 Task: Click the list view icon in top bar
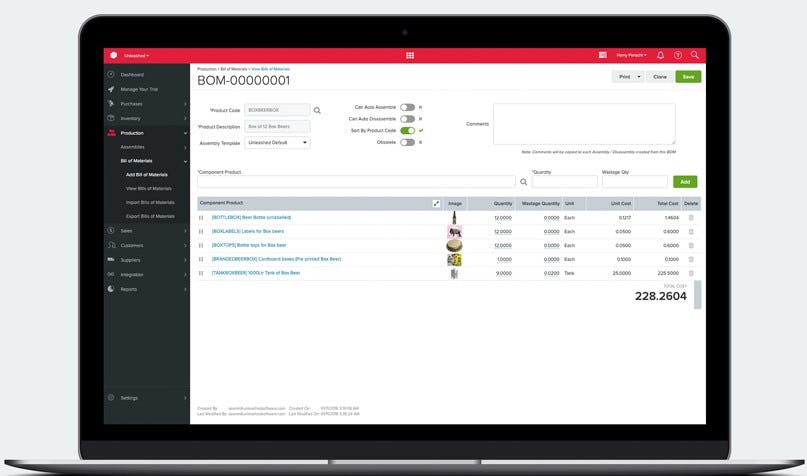point(603,55)
